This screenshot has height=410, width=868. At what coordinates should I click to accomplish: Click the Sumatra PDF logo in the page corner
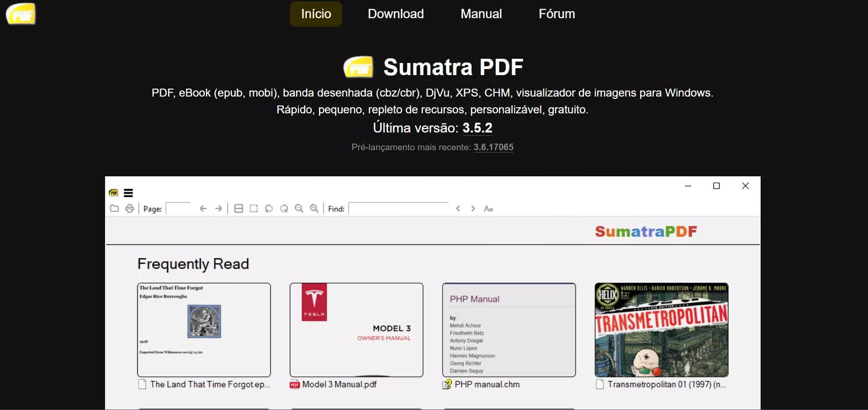[21, 14]
